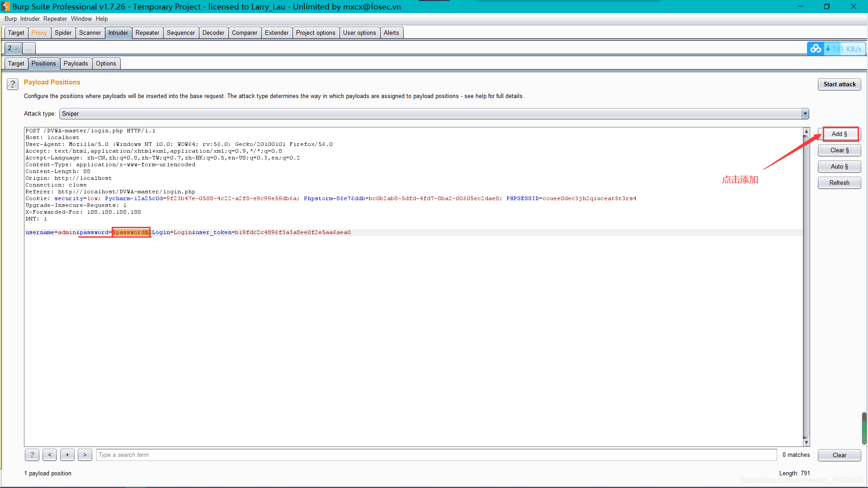Screen dimensions: 868x488
Task: Open the Payloads sub-tab
Action: (x=76, y=64)
